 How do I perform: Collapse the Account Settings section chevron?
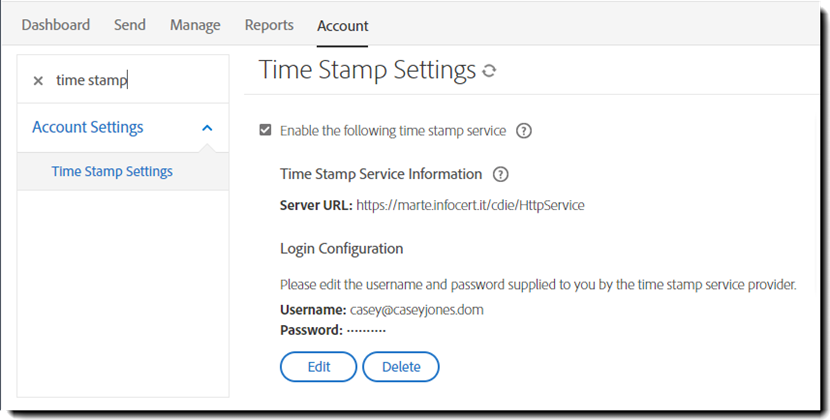pyautogui.click(x=207, y=128)
